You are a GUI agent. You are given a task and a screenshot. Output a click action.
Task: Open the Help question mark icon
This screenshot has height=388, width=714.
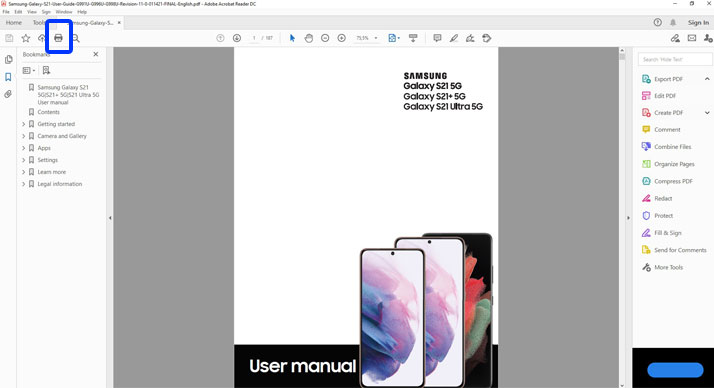point(658,22)
